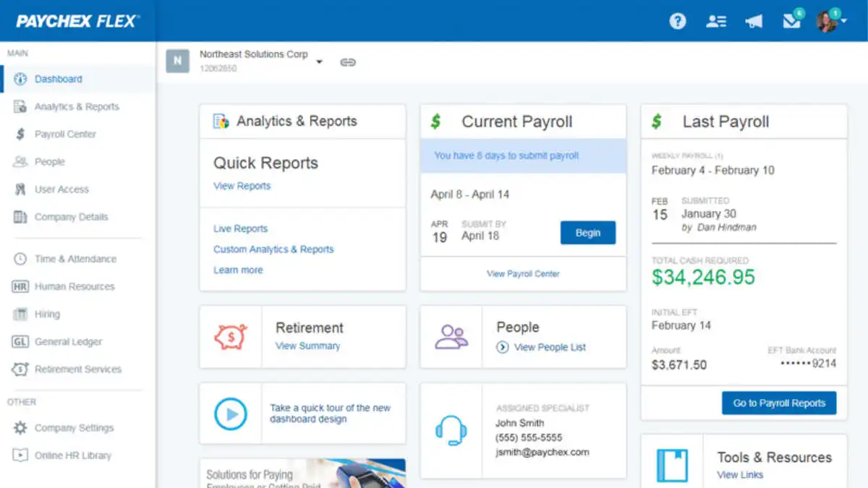Open Time & Attendance from sidebar
This screenshot has width=868, height=488.
pos(75,259)
